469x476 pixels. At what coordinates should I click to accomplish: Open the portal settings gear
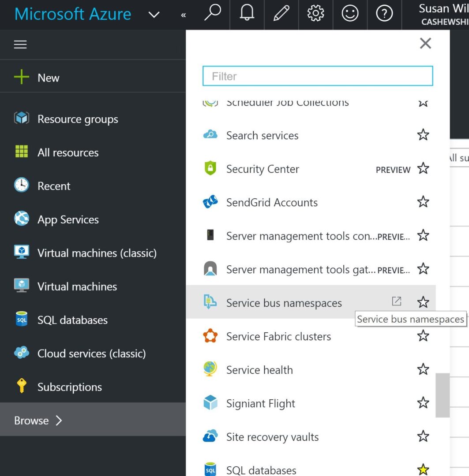tap(315, 13)
